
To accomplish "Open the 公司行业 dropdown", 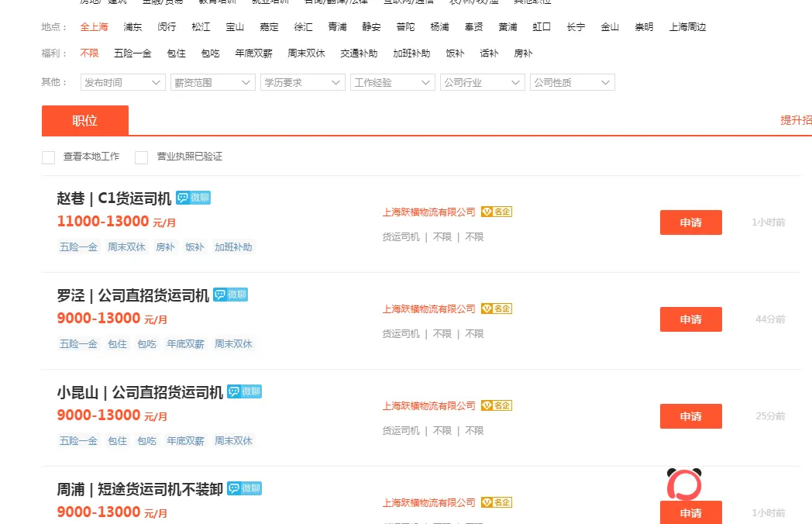I will click(483, 82).
